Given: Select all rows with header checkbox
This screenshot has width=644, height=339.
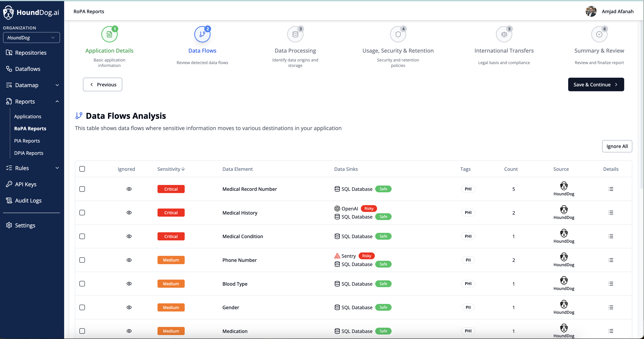Looking at the screenshot, I should [x=82, y=169].
